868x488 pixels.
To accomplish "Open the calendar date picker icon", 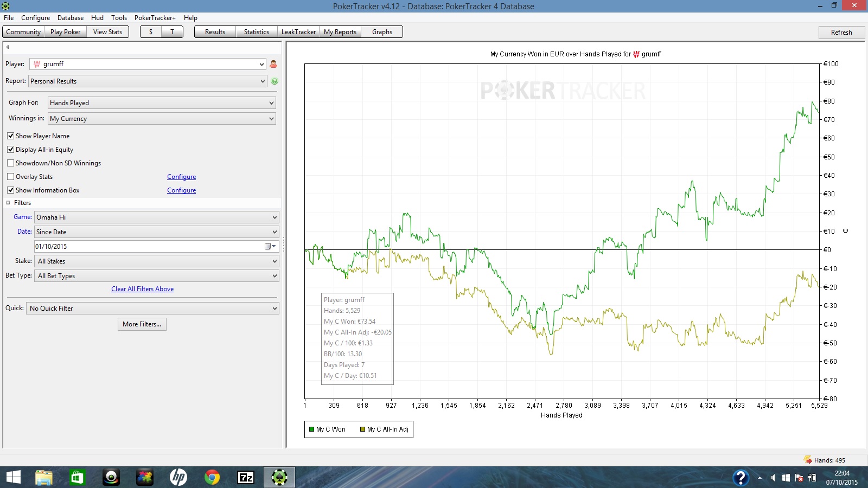I will point(270,246).
